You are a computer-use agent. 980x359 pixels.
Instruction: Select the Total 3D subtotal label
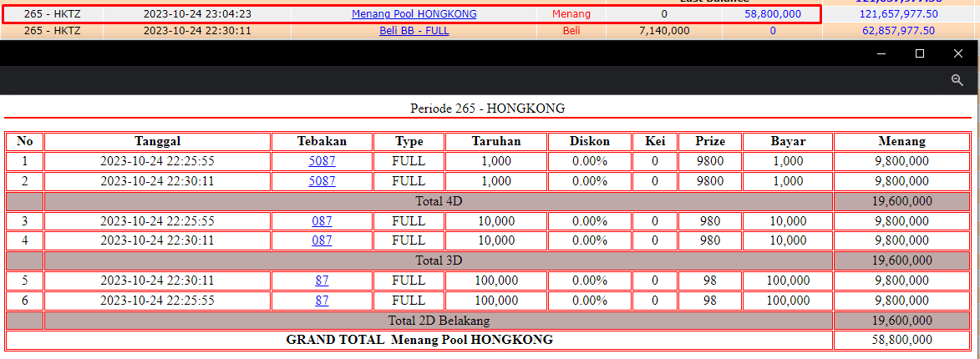[x=439, y=260]
